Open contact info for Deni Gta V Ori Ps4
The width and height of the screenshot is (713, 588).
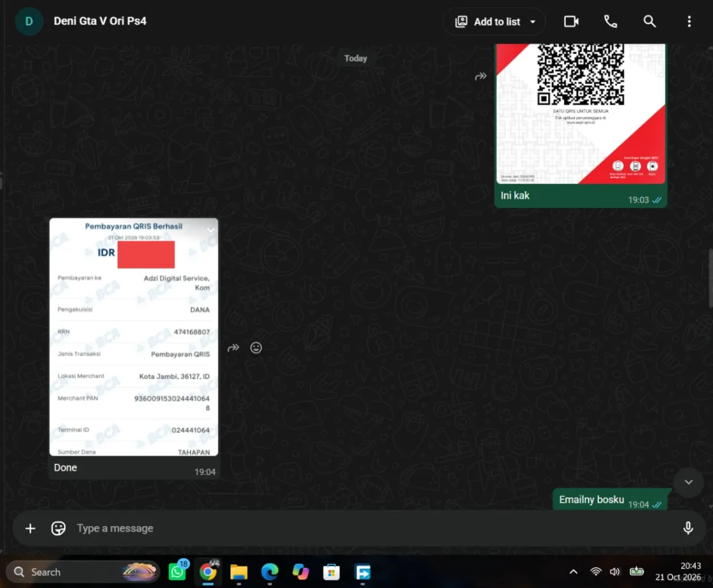tap(100, 21)
